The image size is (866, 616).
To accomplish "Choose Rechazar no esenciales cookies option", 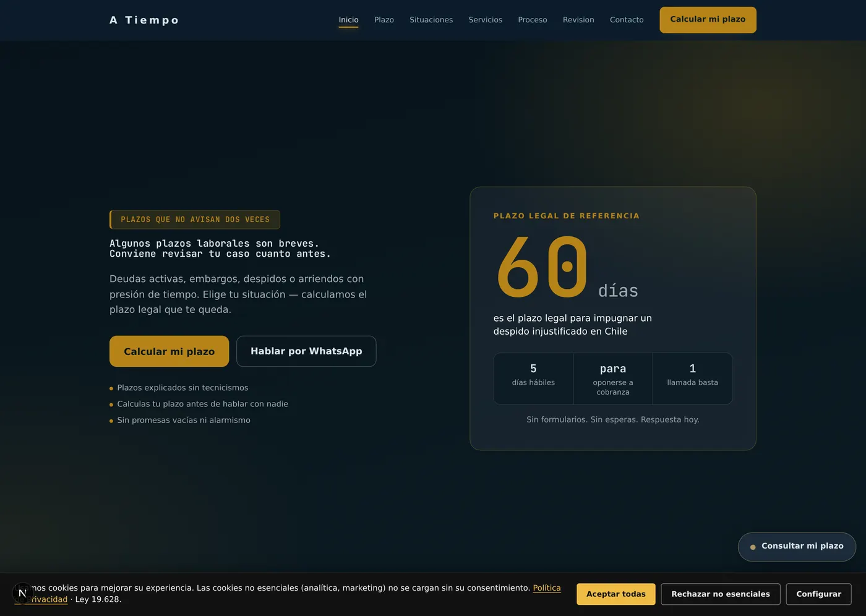I will (x=721, y=594).
